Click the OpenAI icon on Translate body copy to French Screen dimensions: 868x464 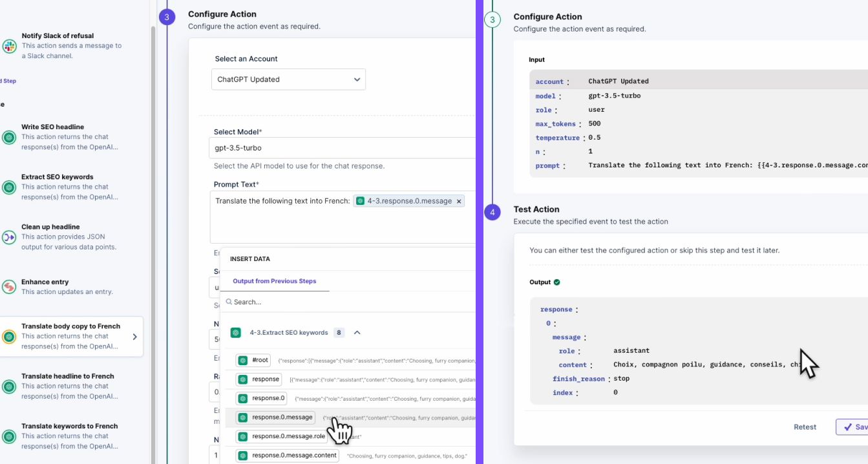[9, 337]
